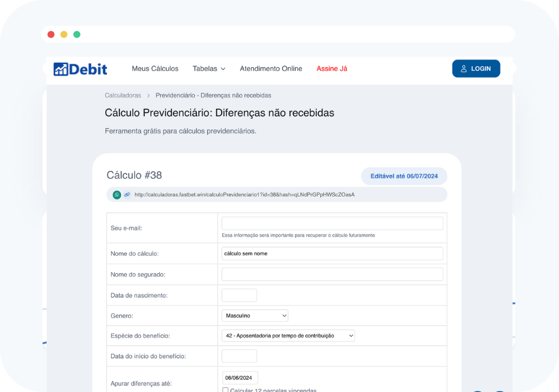The height and width of the screenshot is (392, 559).
Task: Focus the Seu e-mail input field
Action: coord(332,223)
